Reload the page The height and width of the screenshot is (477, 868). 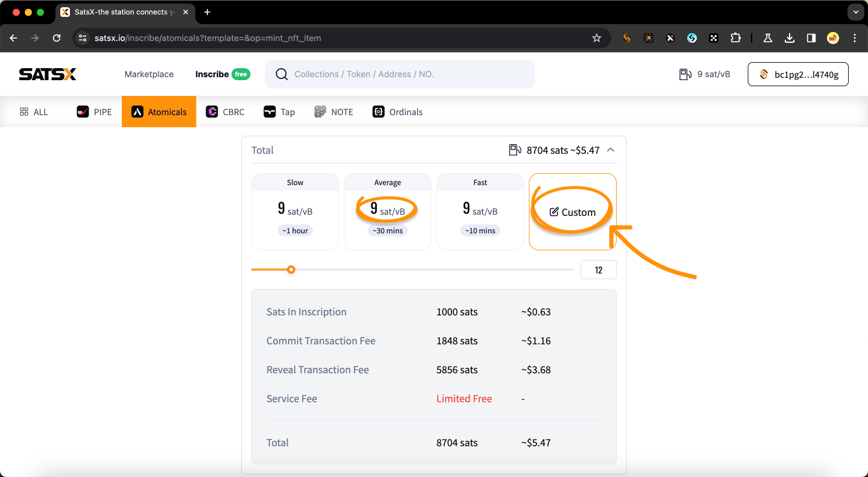(57, 38)
